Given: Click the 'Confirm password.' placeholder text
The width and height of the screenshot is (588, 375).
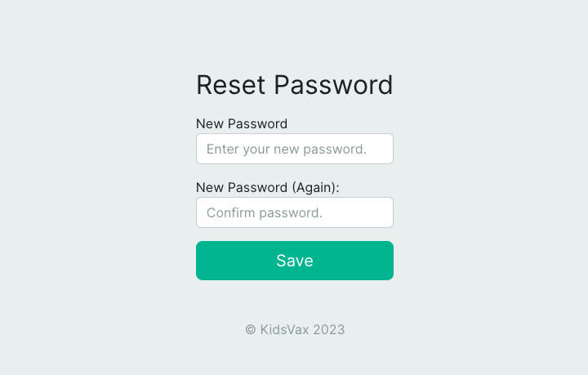Looking at the screenshot, I should [265, 213].
